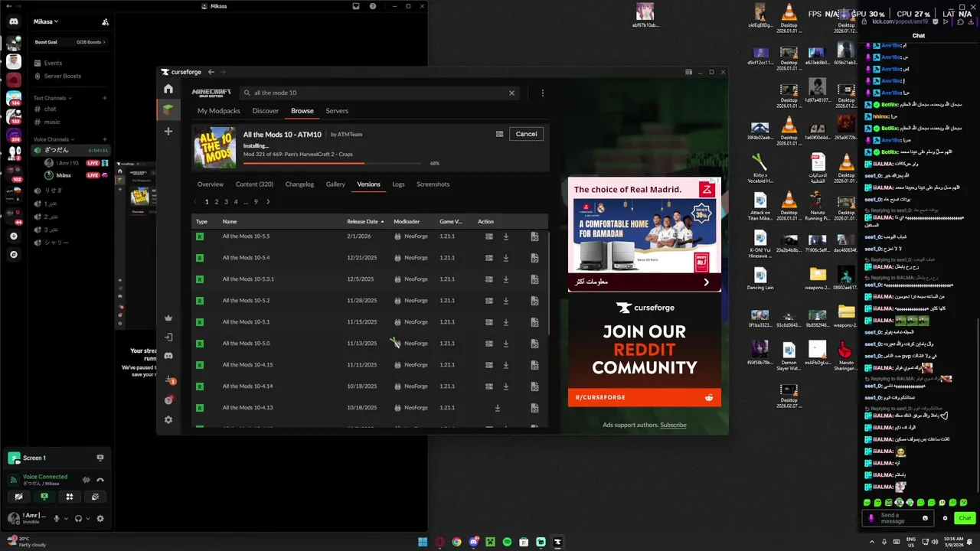Open the Discord icon in CurseForge sidebar
The image size is (980, 551).
168,356
